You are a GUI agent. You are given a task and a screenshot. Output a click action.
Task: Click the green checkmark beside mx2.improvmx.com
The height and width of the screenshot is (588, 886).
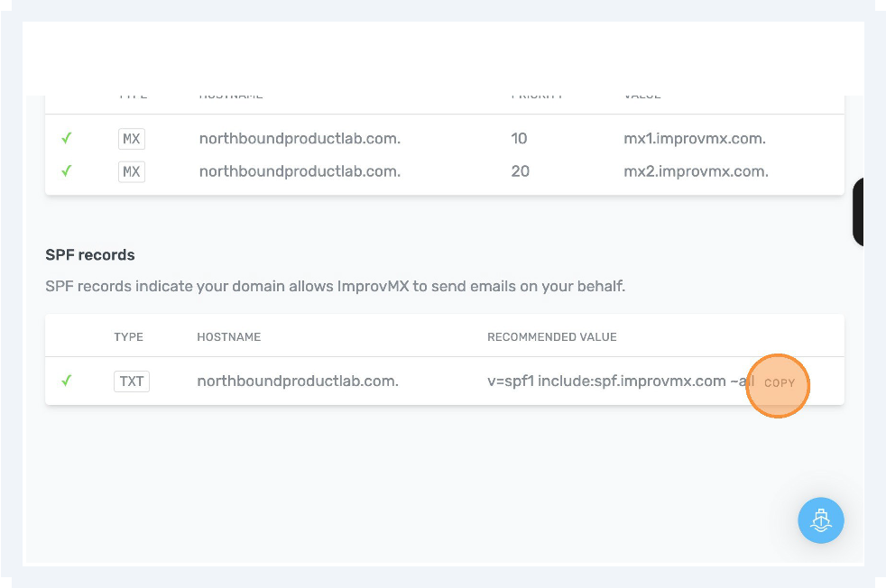[x=66, y=171]
